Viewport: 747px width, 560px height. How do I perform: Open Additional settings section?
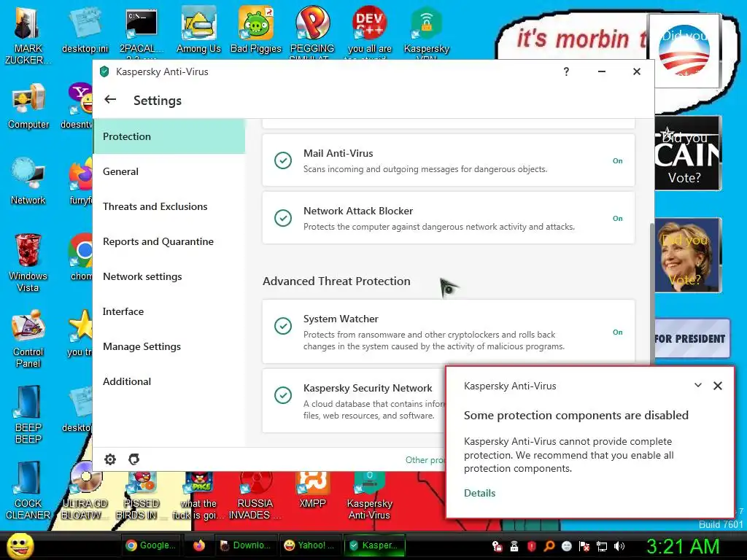169,381
